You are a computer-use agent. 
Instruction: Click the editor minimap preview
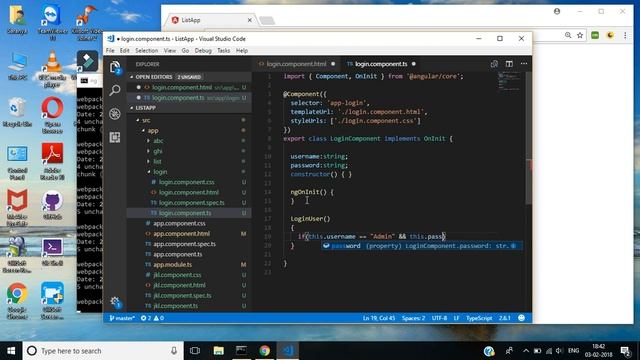pos(509,81)
